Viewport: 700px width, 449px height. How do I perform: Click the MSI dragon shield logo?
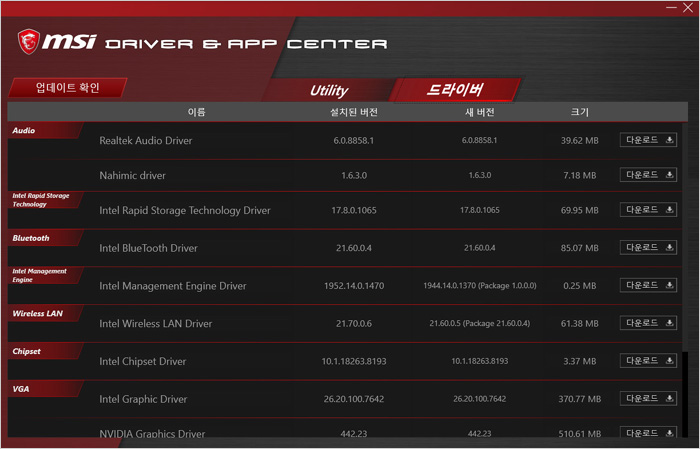click(29, 42)
